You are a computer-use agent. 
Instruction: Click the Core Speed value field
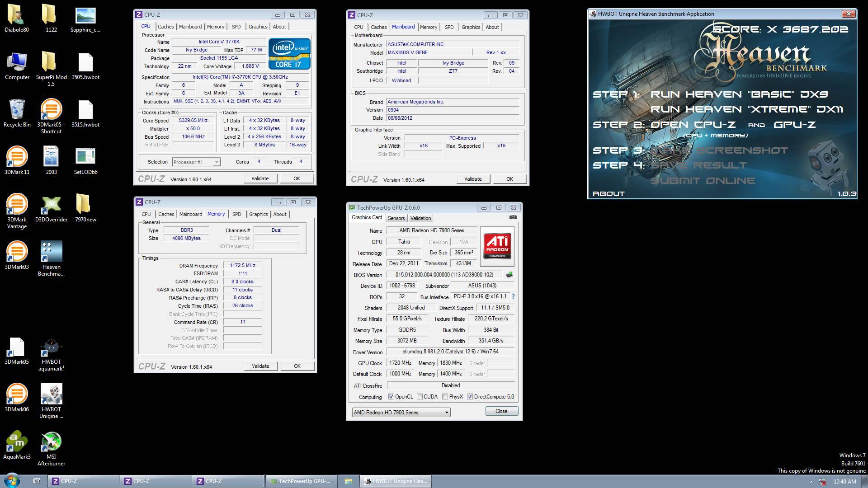(x=193, y=121)
